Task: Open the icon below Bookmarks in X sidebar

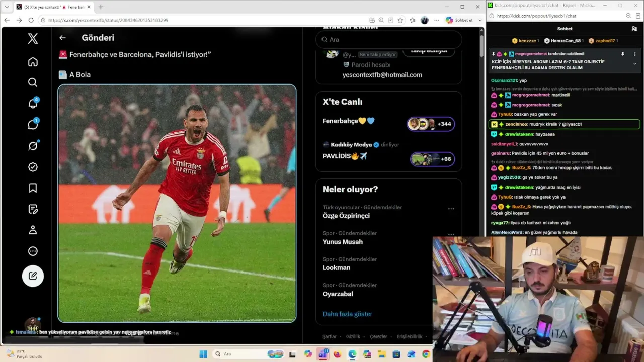Action: point(33,209)
